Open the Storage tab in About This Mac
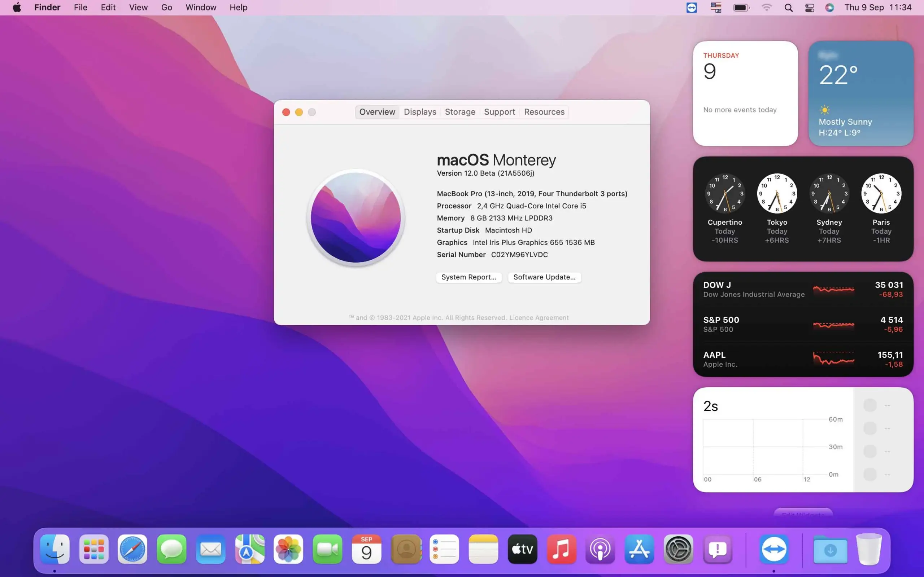This screenshot has width=924, height=577. [460, 112]
